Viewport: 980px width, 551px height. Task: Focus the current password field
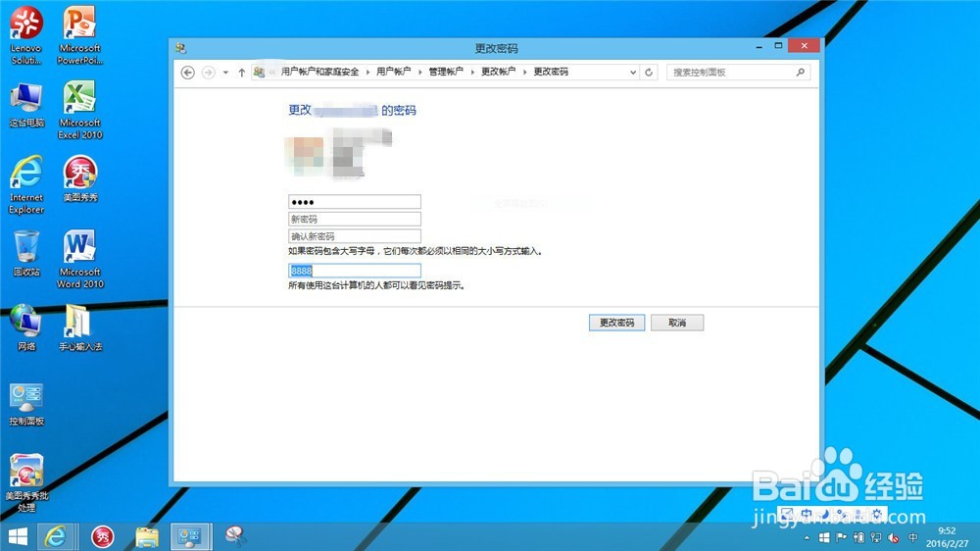355,201
